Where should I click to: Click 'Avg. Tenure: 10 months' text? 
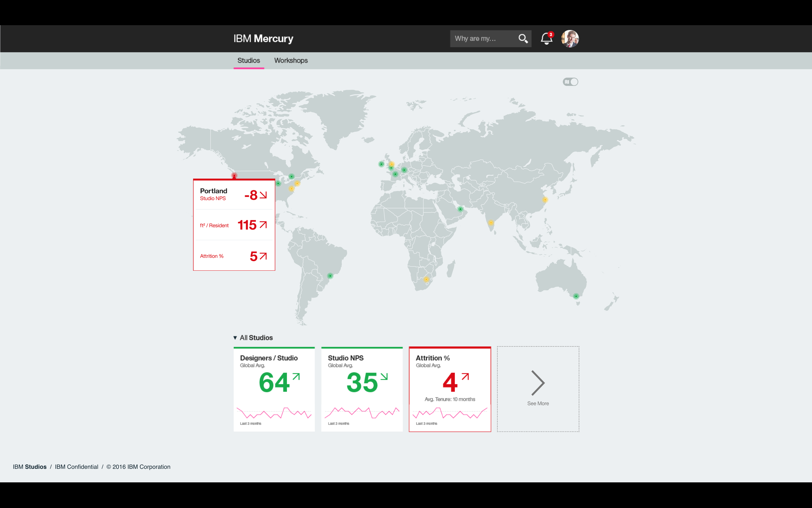point(450,399)
